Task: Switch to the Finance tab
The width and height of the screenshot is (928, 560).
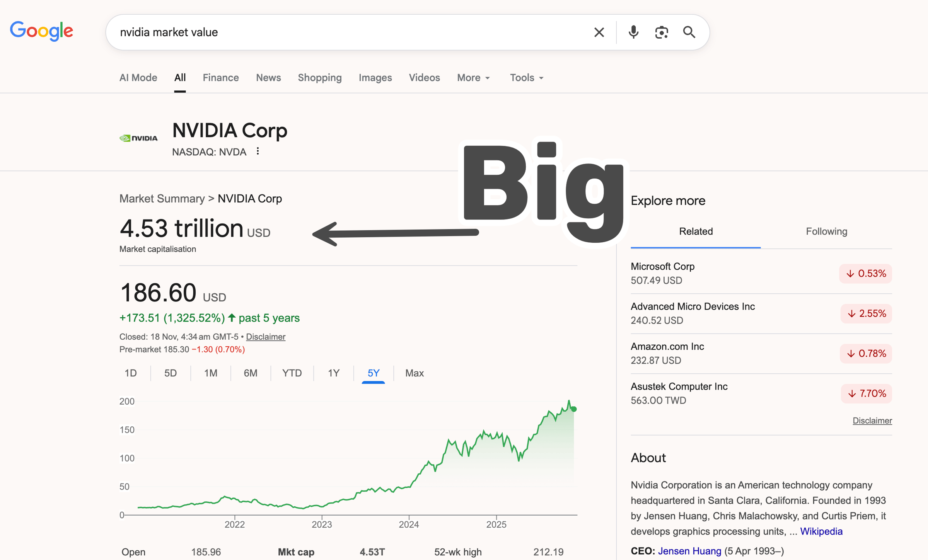Action: point(221,78)
